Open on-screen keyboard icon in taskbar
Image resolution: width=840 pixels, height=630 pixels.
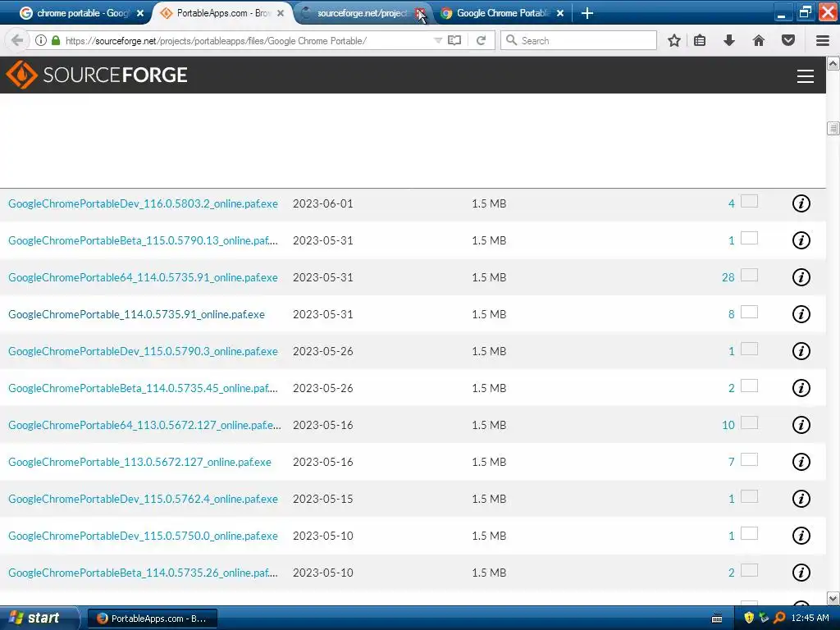pyautogui.click(x=717, y=619)
